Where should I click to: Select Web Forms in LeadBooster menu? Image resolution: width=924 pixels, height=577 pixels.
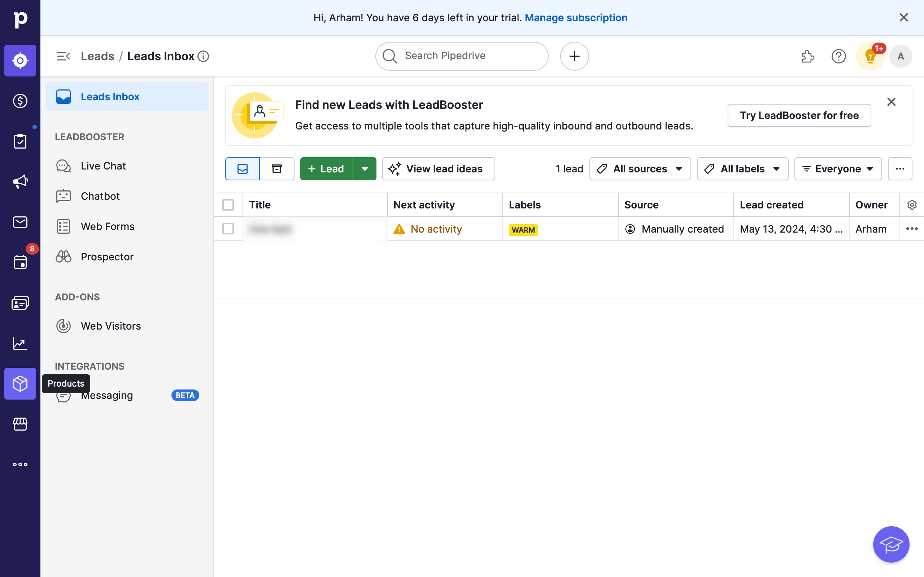coord(108,227)
